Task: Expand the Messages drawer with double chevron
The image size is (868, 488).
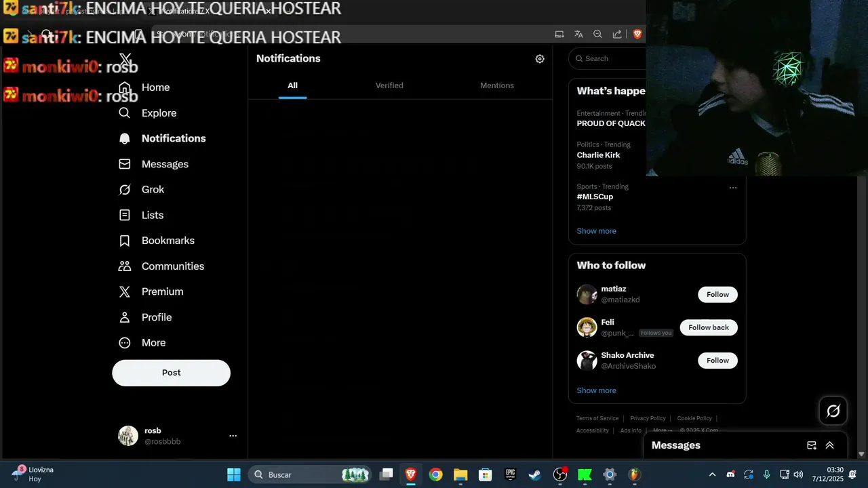Action: coord(829,445)
